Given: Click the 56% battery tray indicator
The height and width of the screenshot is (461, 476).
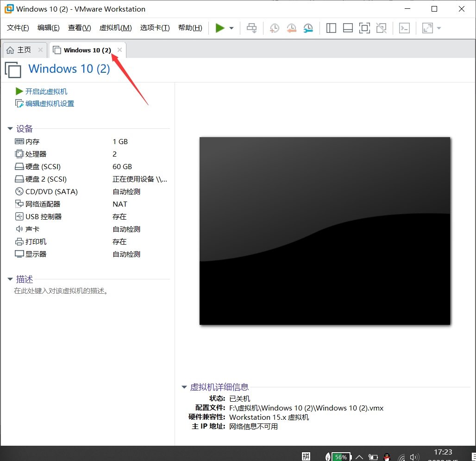Looking at the screenshot, I should [x=341, y=457].
